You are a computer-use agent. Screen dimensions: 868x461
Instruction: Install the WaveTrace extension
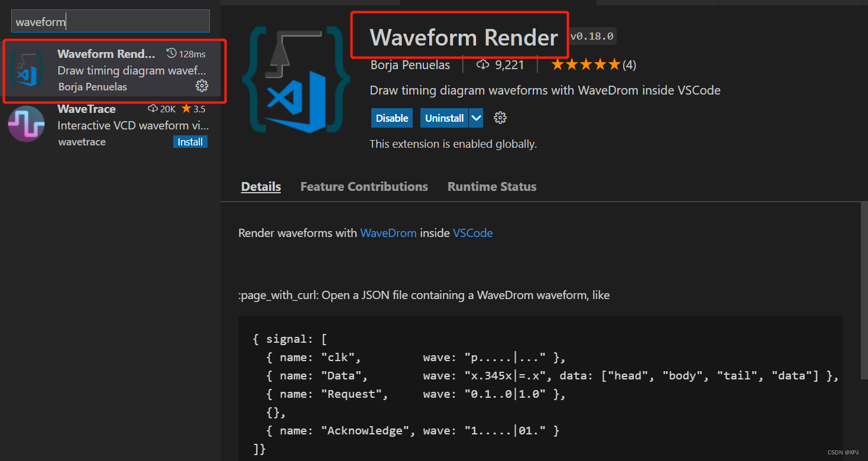click(190, 142)
